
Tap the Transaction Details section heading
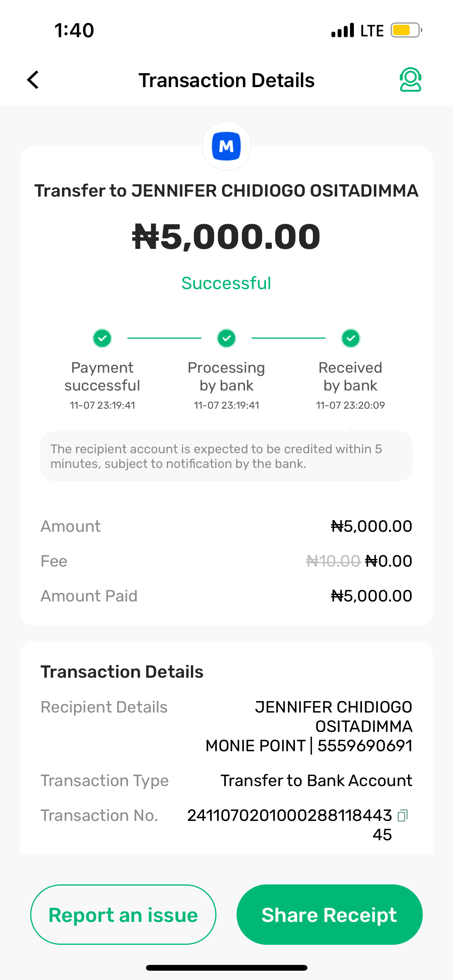point(122,672)
